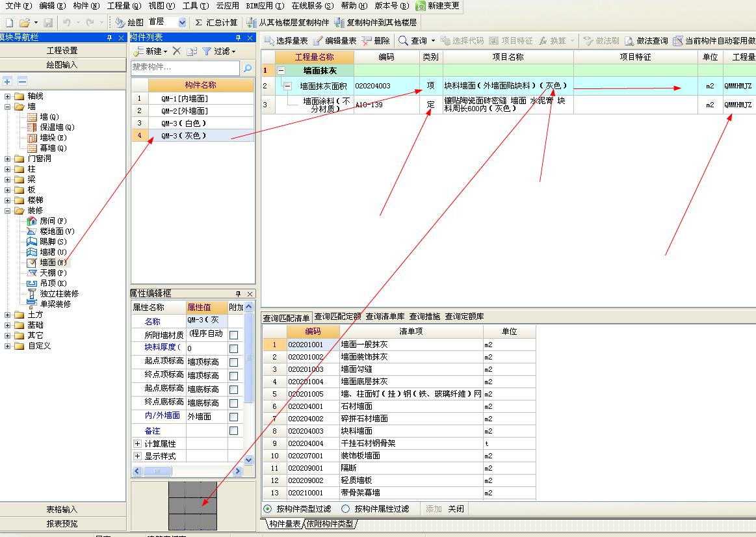
Task: Click the property editor vertical scrollbar
Action: 249,383
